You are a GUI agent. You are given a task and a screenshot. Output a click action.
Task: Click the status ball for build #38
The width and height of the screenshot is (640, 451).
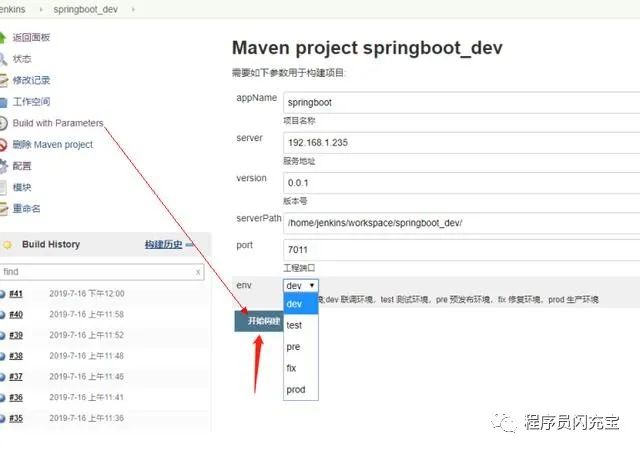point(2,356)
